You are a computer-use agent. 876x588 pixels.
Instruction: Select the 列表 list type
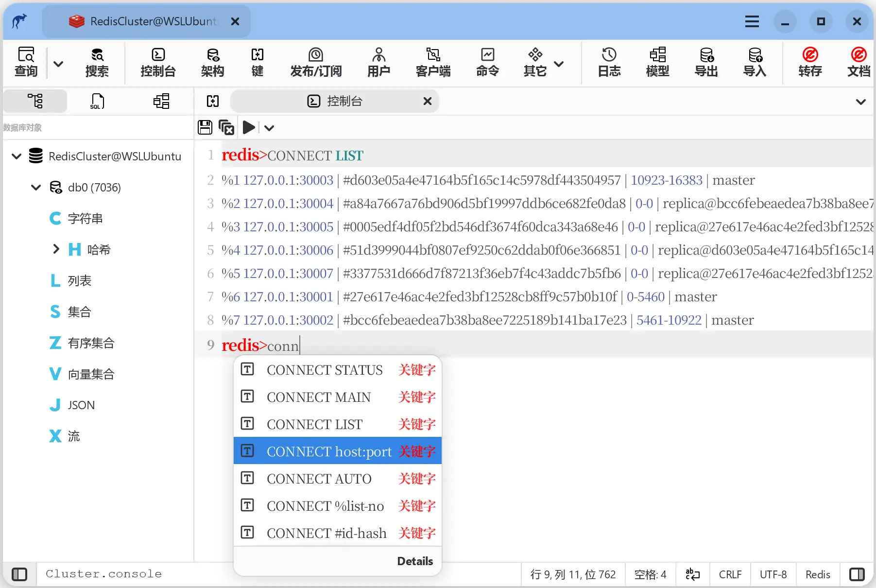pyautogui.click(x=70, y=281)
